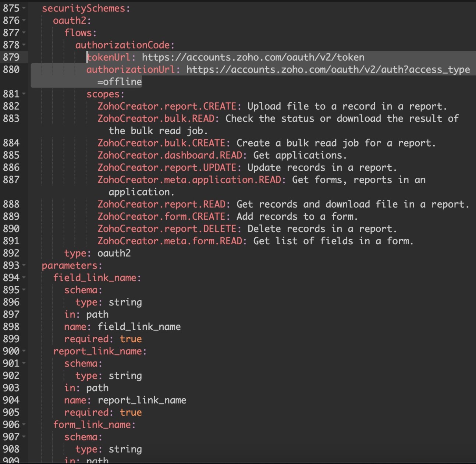Collapse the parameters block arrow on line 893
The image size is (476, 464).
click(24, 265)
